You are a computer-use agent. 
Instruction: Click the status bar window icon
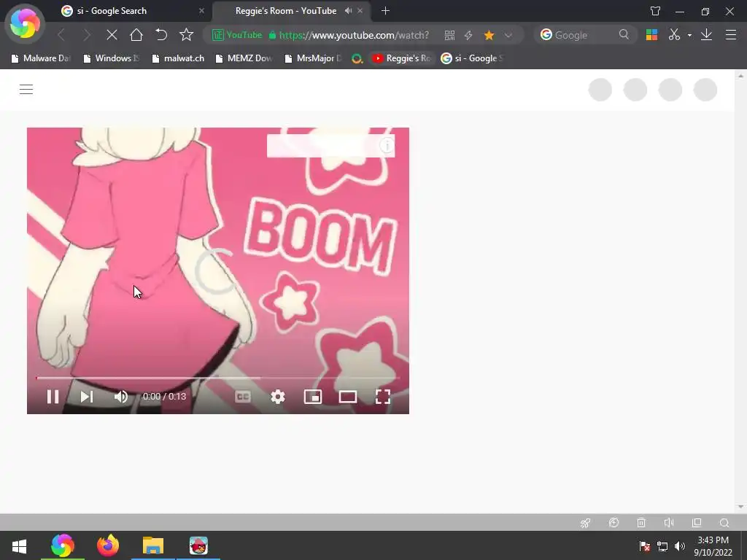click(697, 523)
